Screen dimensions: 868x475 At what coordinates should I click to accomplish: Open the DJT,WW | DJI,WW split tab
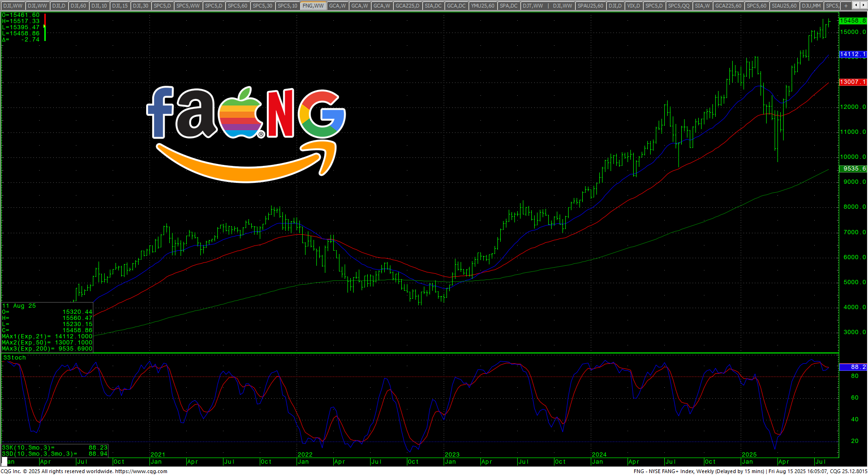point(547,6)
